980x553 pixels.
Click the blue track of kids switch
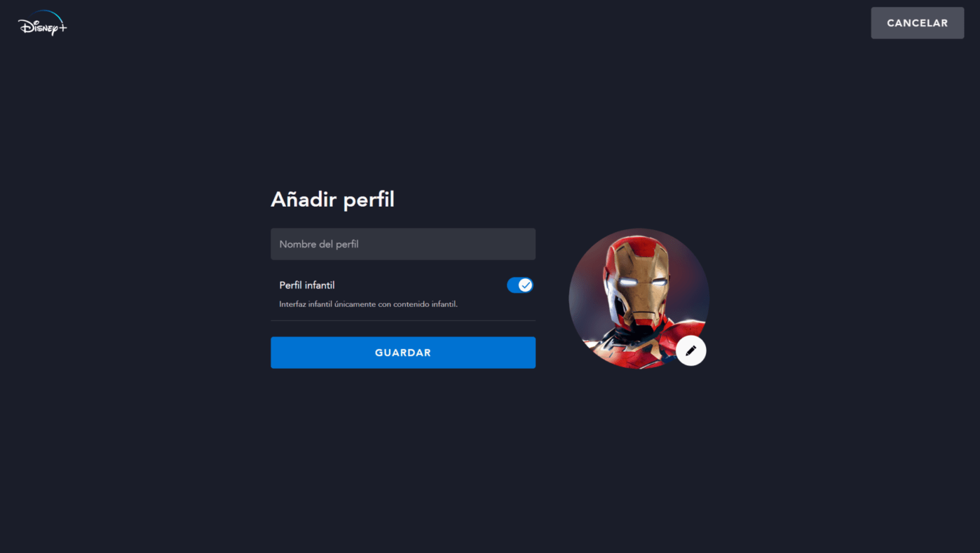[513, 285]
